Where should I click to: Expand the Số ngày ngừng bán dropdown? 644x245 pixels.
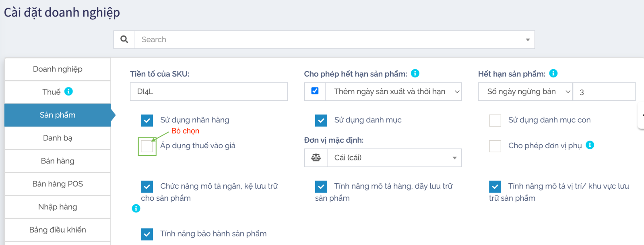[525, 92]
